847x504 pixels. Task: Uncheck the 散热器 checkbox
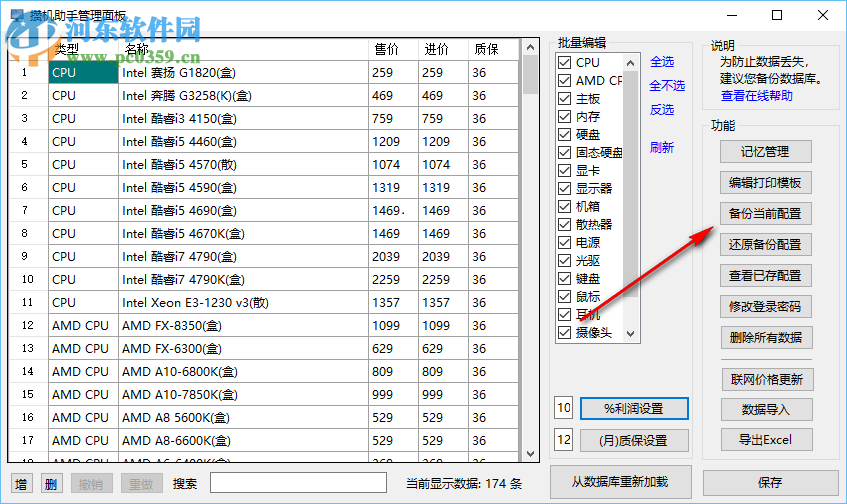pyautogui.click(x=564, y=224)
